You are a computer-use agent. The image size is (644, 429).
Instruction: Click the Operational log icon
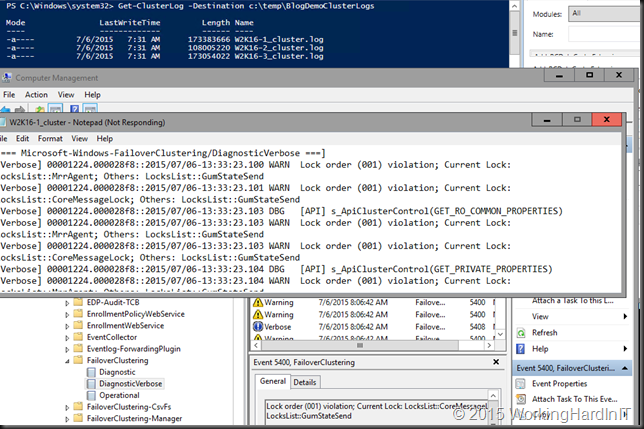(x=91, y=395)
